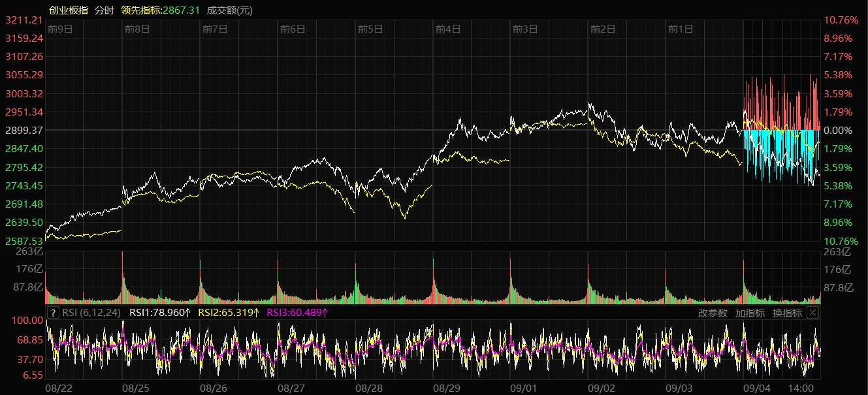Click the 08/27 date on time axis
Image resolution: width=868 pixels, height=395 pixels.
click(x=291, y=388)
